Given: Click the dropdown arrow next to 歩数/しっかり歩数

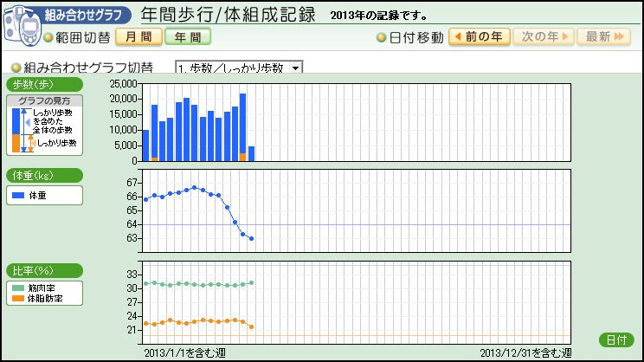Looking at the screenshot, I should pos(295,68).
